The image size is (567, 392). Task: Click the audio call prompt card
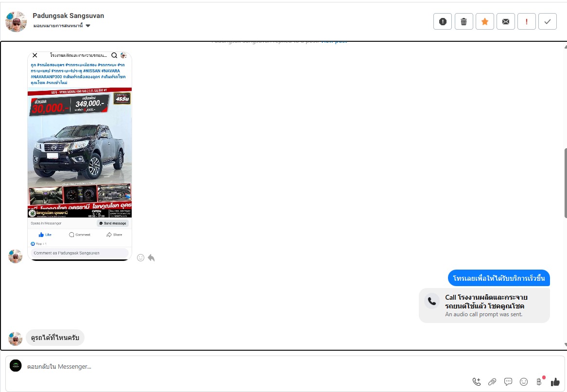pos(484,306)
